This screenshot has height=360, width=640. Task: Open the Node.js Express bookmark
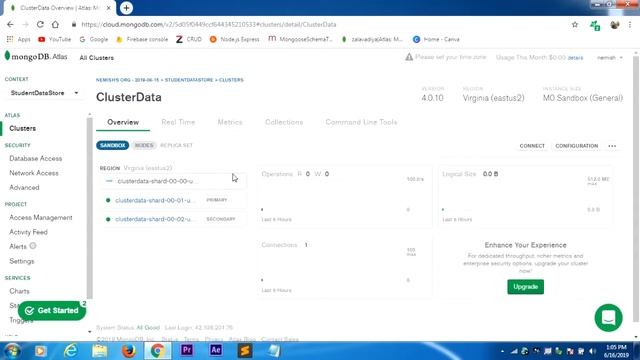pos(235,39)
